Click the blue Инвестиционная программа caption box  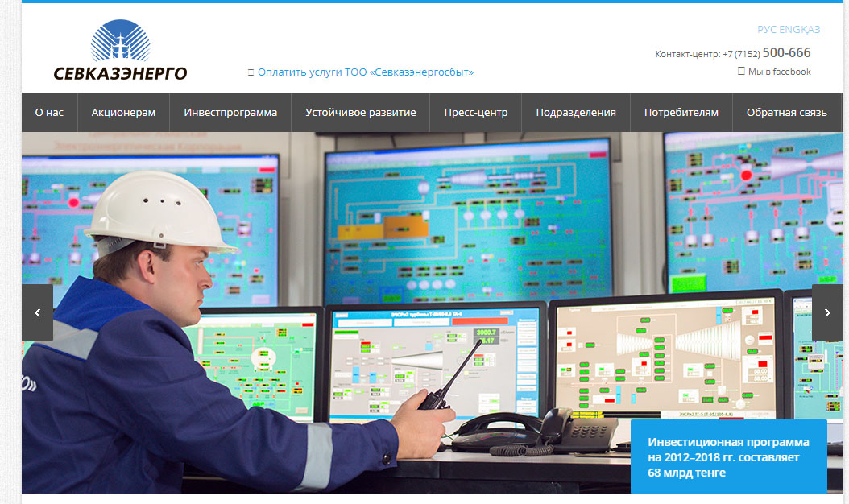[728, 456]
